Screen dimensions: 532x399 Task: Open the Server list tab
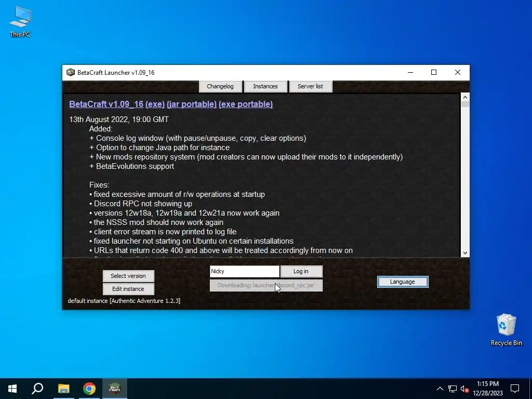point(310,86)
